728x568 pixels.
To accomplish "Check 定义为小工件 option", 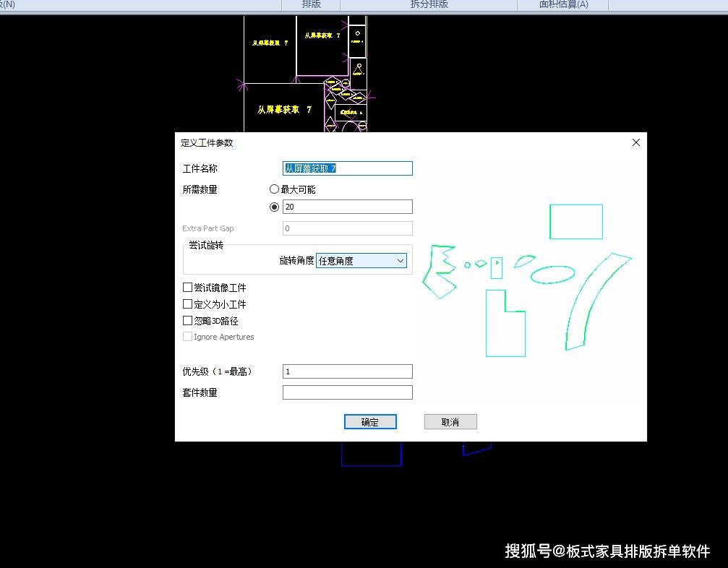I will [x=187, y=304].
